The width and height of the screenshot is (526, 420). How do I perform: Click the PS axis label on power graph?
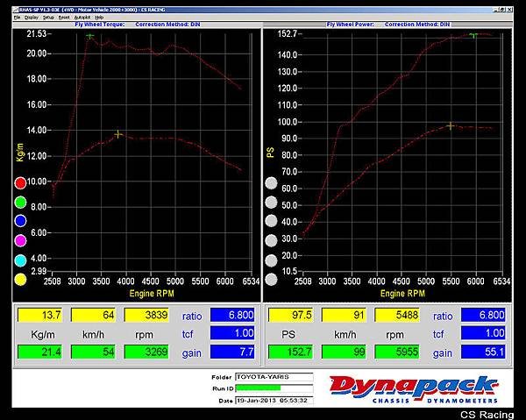tap(270, 153)
